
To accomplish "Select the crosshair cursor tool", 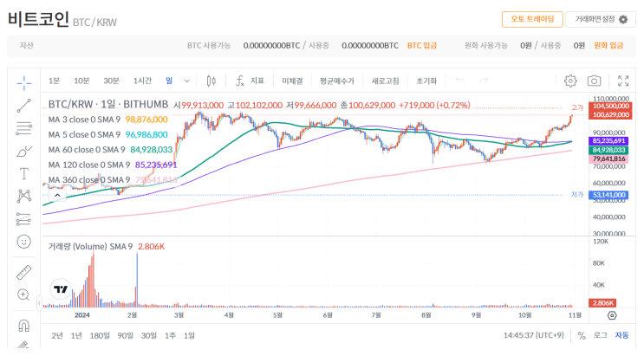I will pos(23,83).
